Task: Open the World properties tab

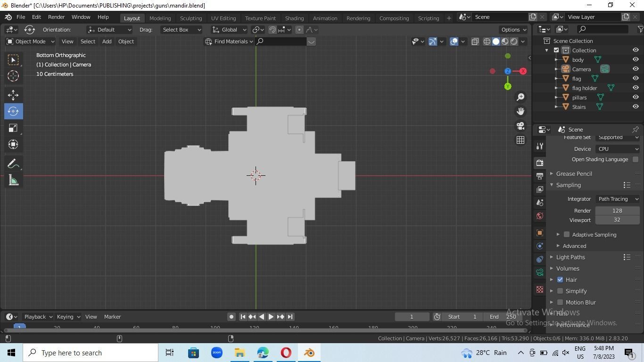Action: pos(540,216)
